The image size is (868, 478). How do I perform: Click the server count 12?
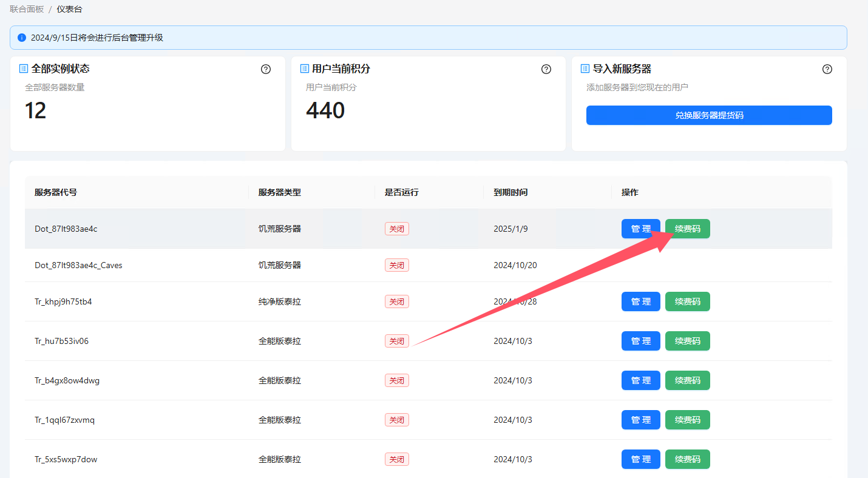(35, 110)
